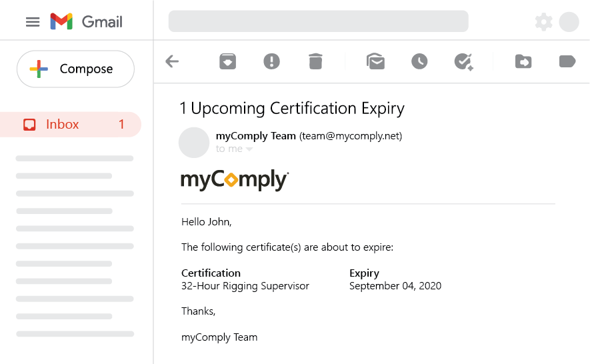Screen dimensions: 590x364
Task: Click the sender name myComply Team
Action: coord(256,136)
